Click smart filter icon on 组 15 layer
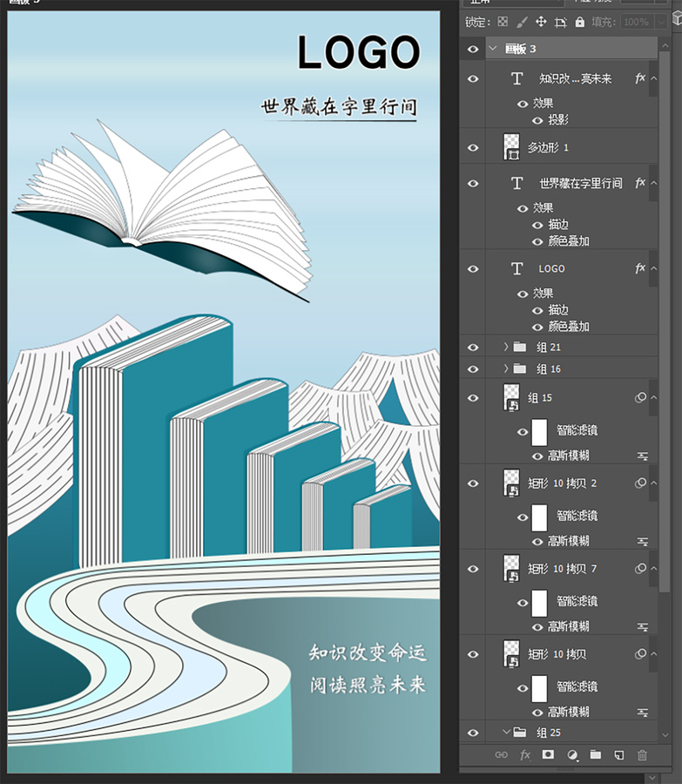The image size is (682, 784). (x=640, y=397)
